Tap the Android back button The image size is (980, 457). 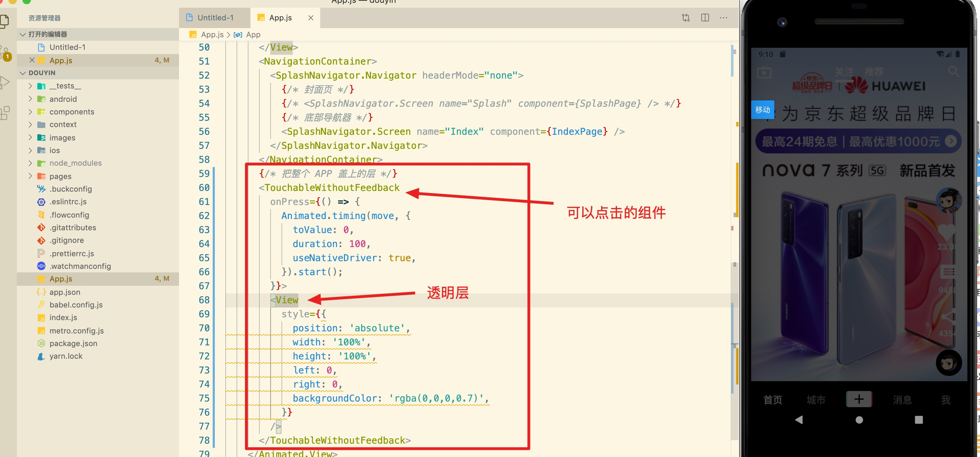[x=799, y=420]
